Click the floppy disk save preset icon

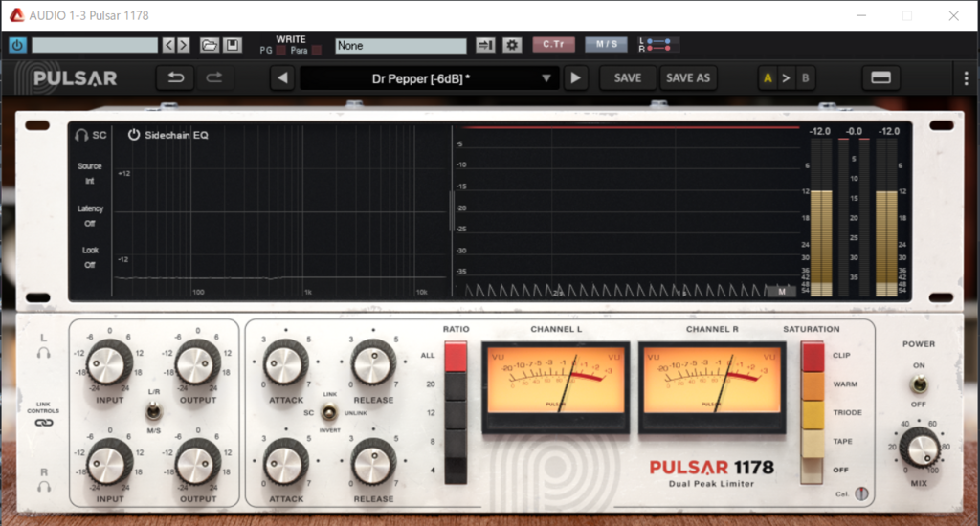pyautogui.click(x=233, y=45)
